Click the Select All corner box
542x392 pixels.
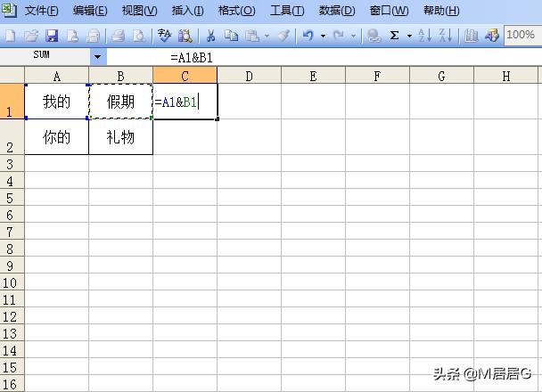[12, 76]
